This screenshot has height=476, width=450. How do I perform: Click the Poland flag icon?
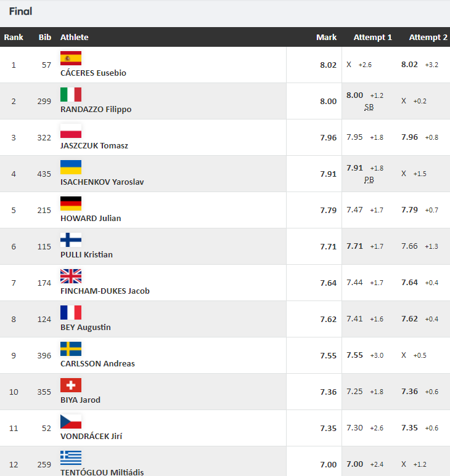(71, 131)
